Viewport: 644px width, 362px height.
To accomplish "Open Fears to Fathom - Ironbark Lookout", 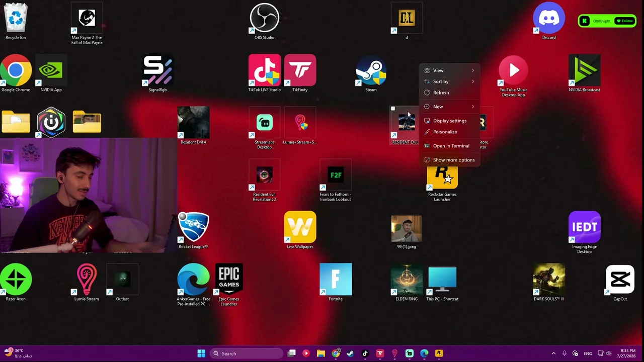I will pos(336,180).
